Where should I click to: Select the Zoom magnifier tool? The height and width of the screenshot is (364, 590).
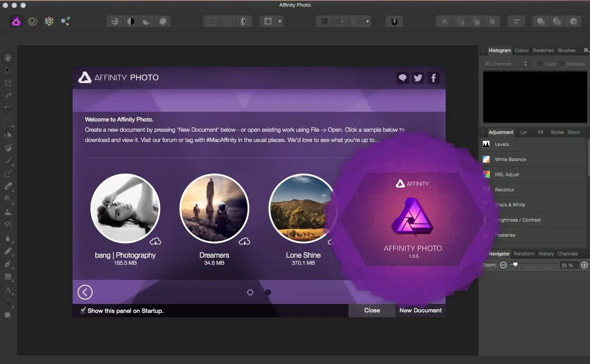(8, 315)
